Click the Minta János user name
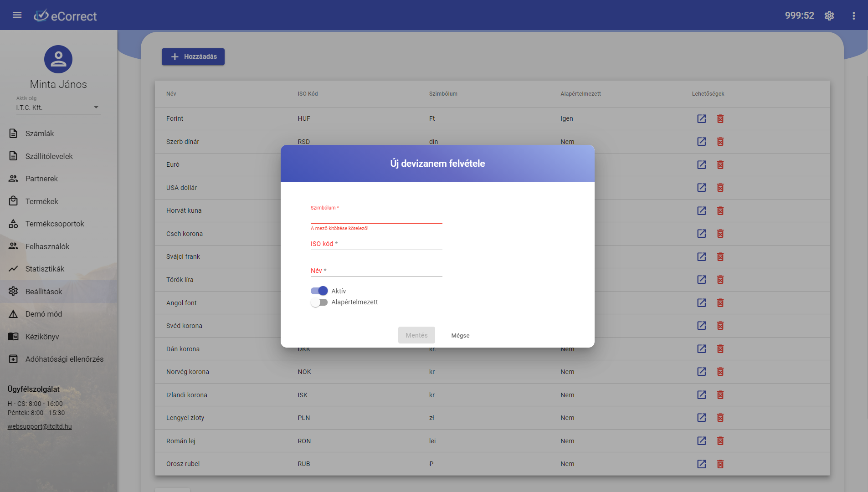Viewport: 868px width, 492px height. [58, 84]
